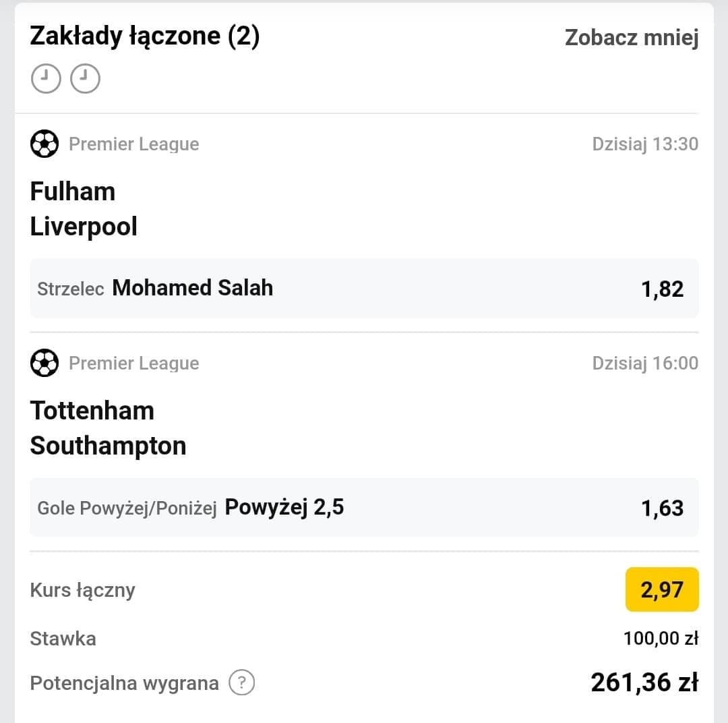This screenshot has height=723, width=728.
Task: Click the Fulham team name
Action: (x=73, y=192)
